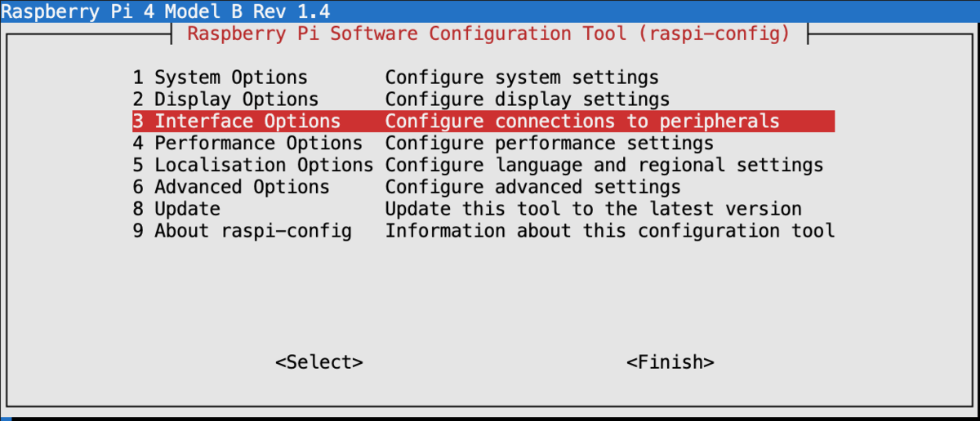Click the "Configure display settings" description
The image size is (980, 421).
tap(528, 100)
